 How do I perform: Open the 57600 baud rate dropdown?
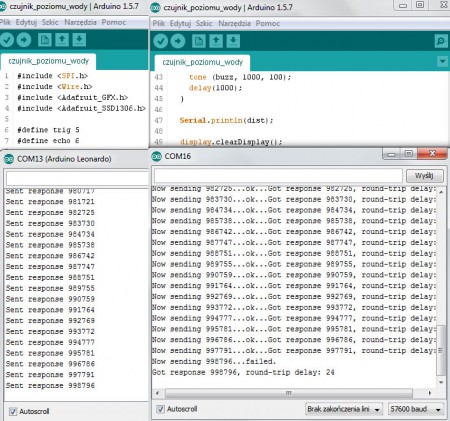[x=416, y=409]
